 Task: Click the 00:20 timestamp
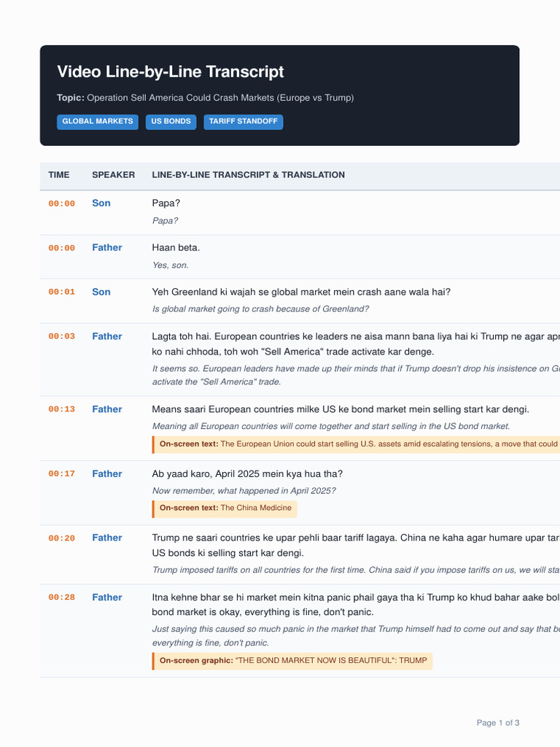tap(62, 538)
